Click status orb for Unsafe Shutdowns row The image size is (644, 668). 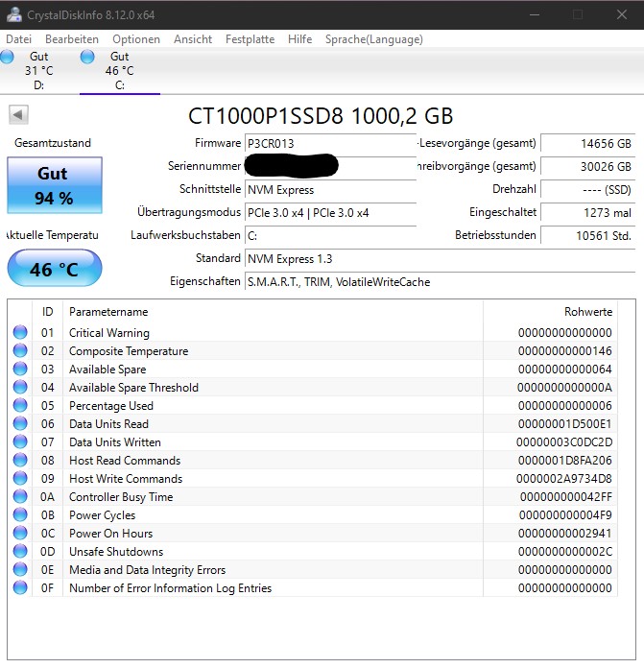(20, 551)
